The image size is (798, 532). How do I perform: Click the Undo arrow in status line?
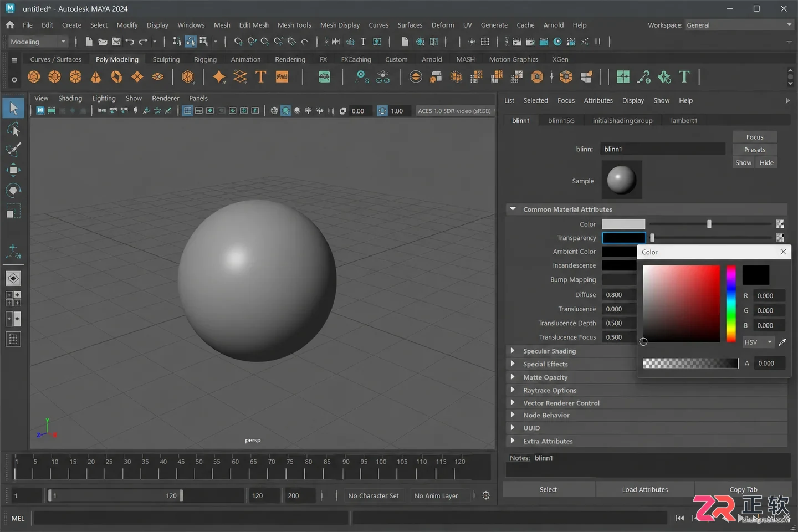[x=130, y=42]
